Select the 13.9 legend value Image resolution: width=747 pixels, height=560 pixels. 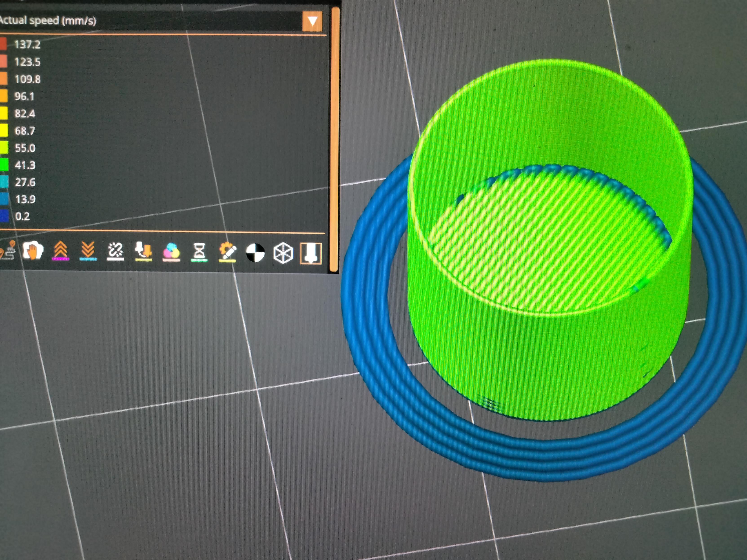pyautogui.click(x=25, y=199)
